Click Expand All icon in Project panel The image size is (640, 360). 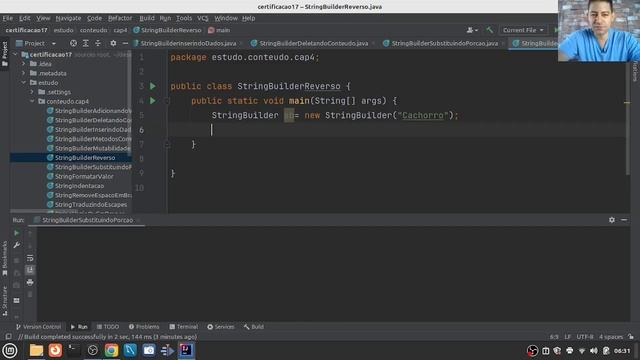click(85, 43)
